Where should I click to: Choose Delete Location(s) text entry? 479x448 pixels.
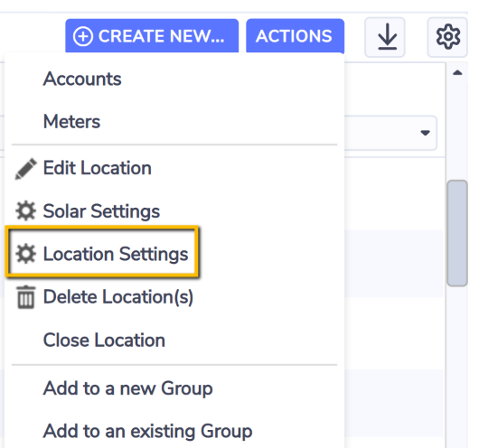(x=118, y=297)
